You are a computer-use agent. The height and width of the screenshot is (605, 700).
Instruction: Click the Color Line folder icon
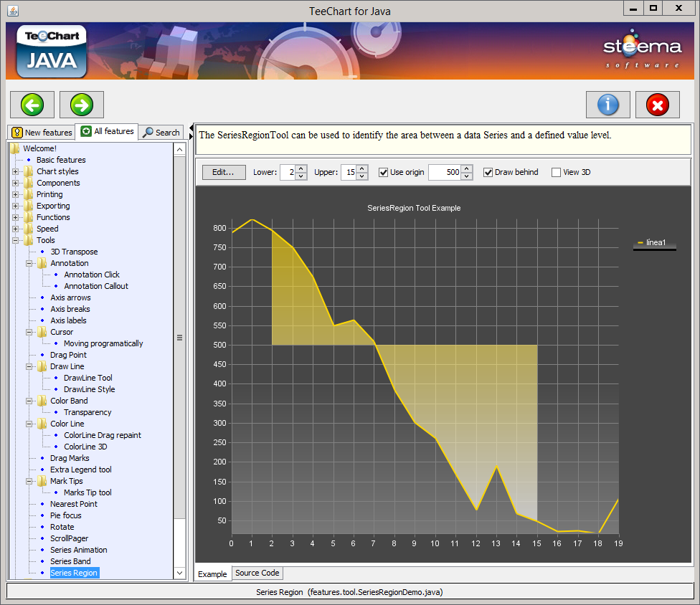pos(42,424)
